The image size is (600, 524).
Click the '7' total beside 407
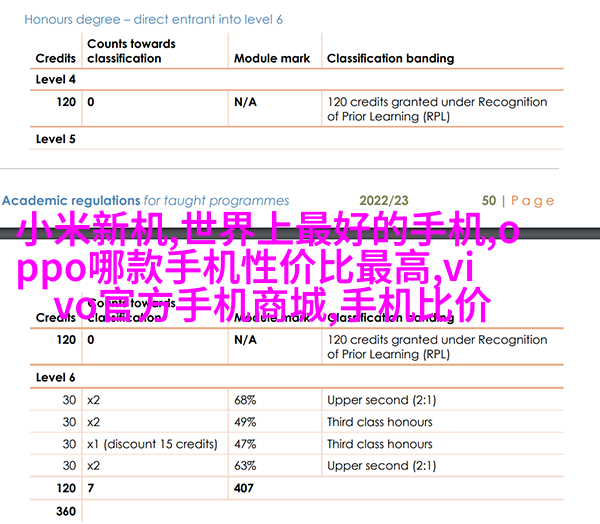click(x=90, y=488)
